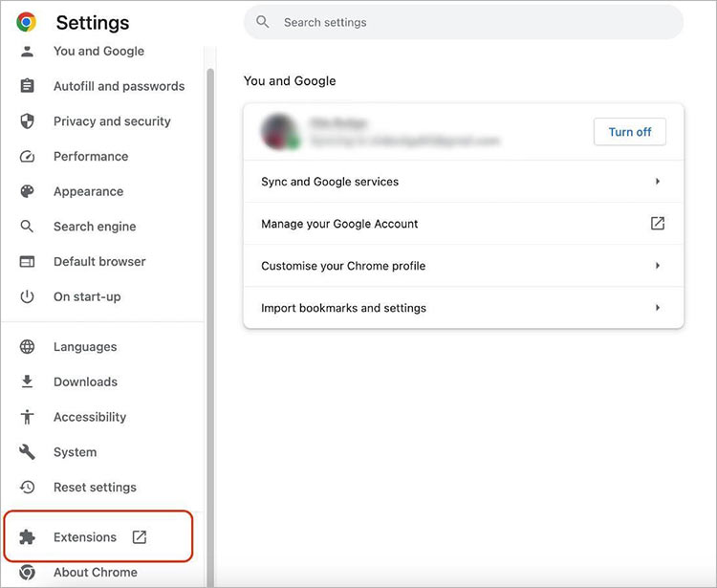Click the globe icon for Languages
717x588 pixels.
pyautogui.click(x=27, y=346)
